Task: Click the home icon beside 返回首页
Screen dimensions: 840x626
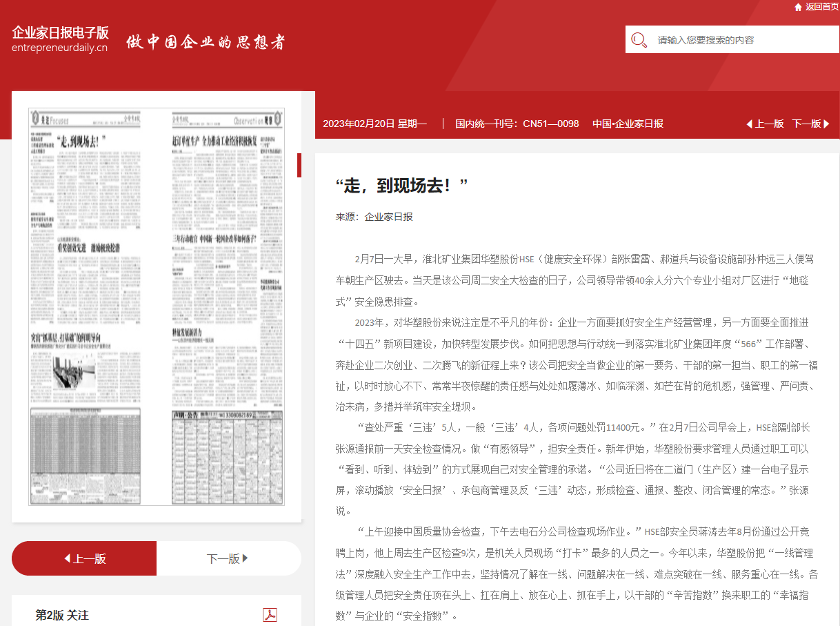Action: pos(798,7)
